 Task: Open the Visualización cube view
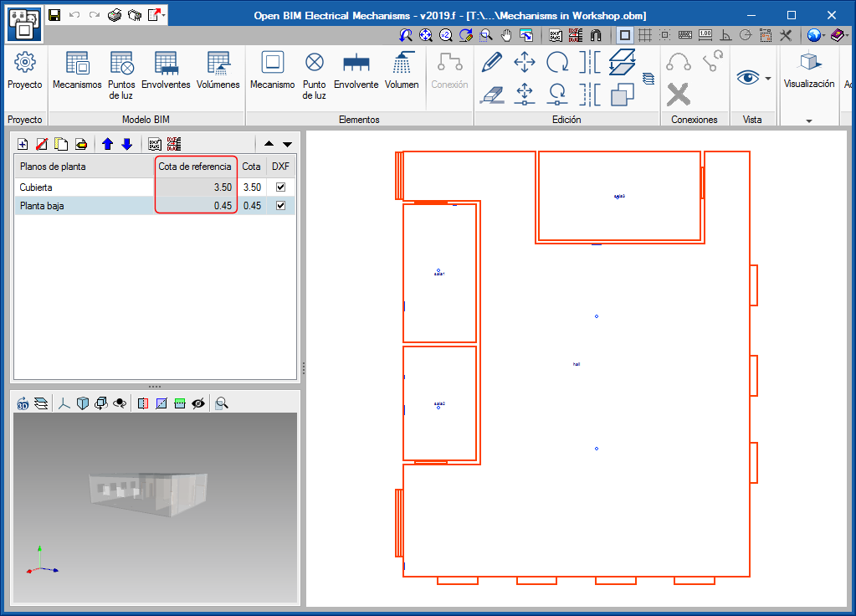click(809, 69)
